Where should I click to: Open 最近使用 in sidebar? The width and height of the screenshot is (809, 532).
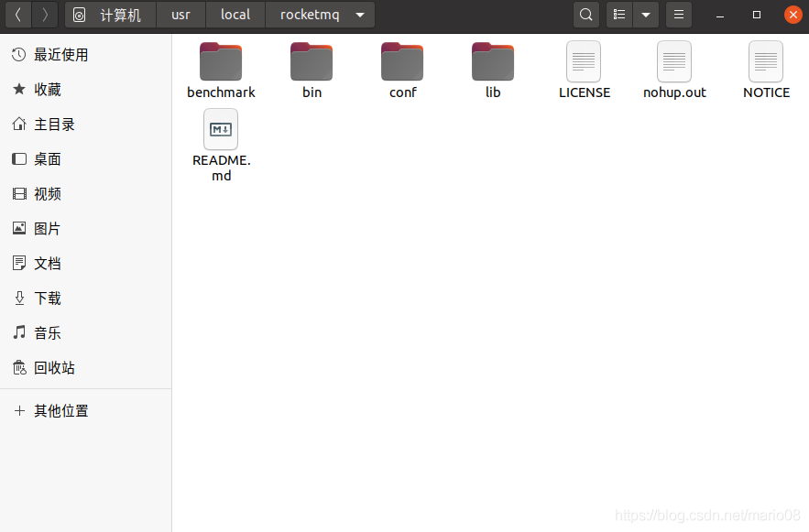pyautogui.click(x=85, y=55)
